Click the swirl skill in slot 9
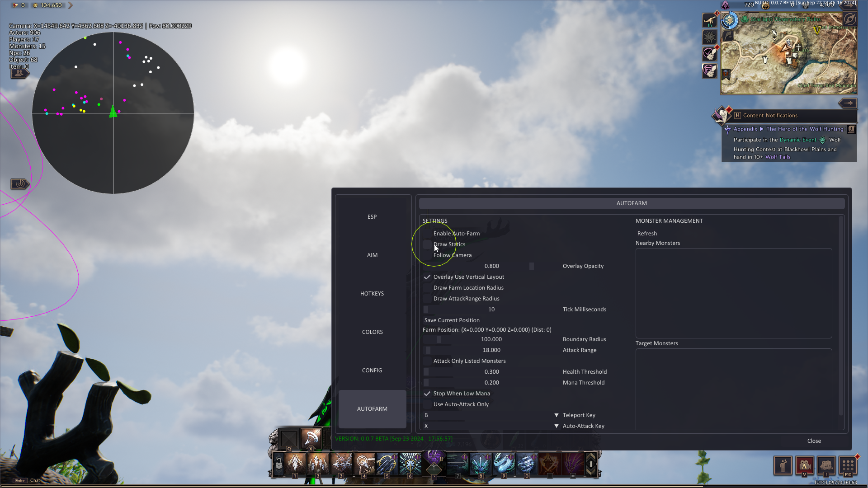Image resolution: width=868 pixels, height=488 pixels. point(503,463)
